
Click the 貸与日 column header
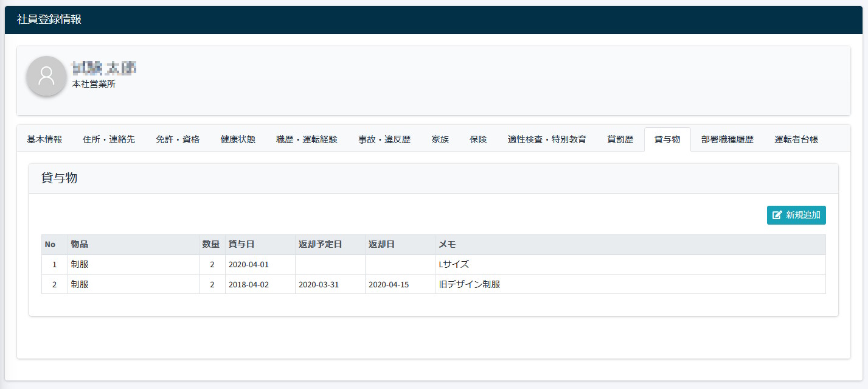241,245
